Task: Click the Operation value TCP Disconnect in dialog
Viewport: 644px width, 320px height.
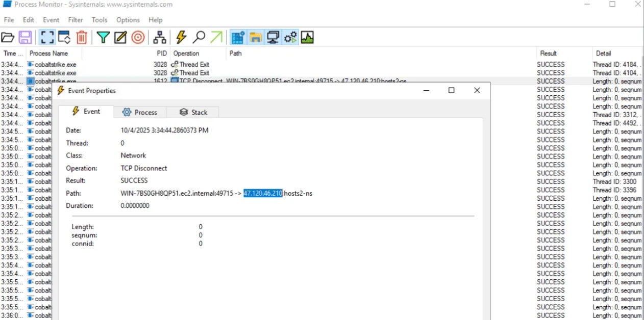Action: (144, 168)
